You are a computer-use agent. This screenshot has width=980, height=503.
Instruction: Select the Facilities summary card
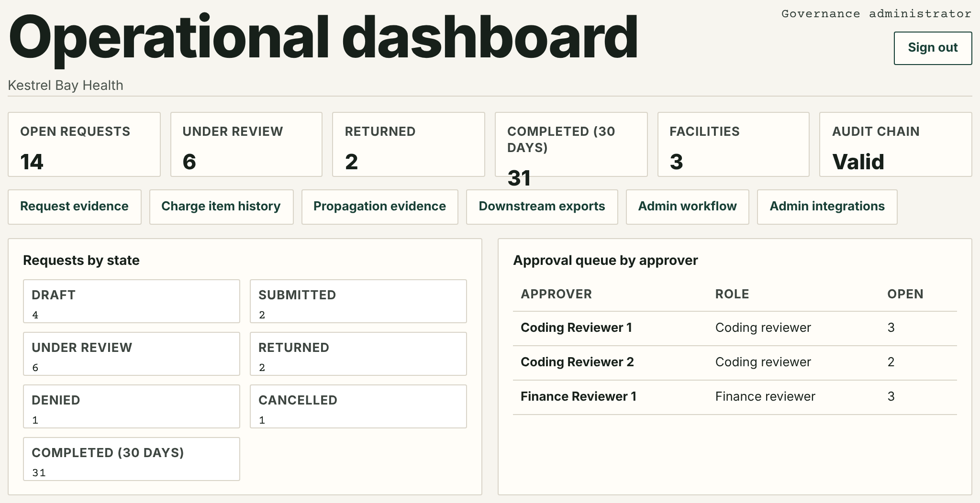734,144
